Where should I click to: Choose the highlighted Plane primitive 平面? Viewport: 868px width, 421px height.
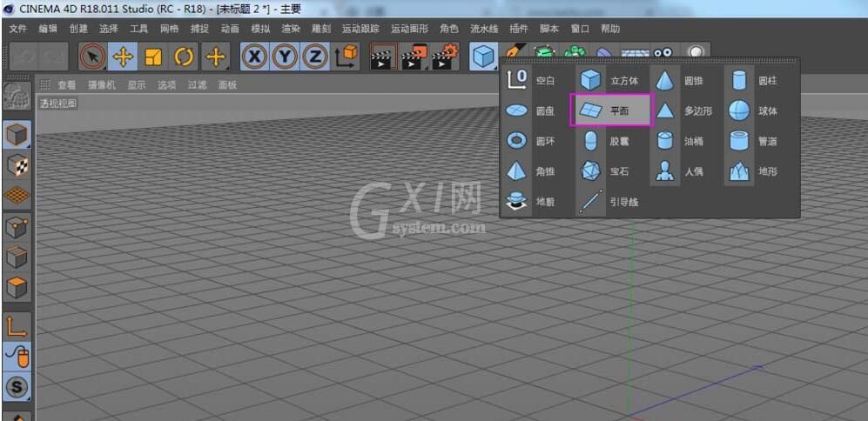(612, 110)
